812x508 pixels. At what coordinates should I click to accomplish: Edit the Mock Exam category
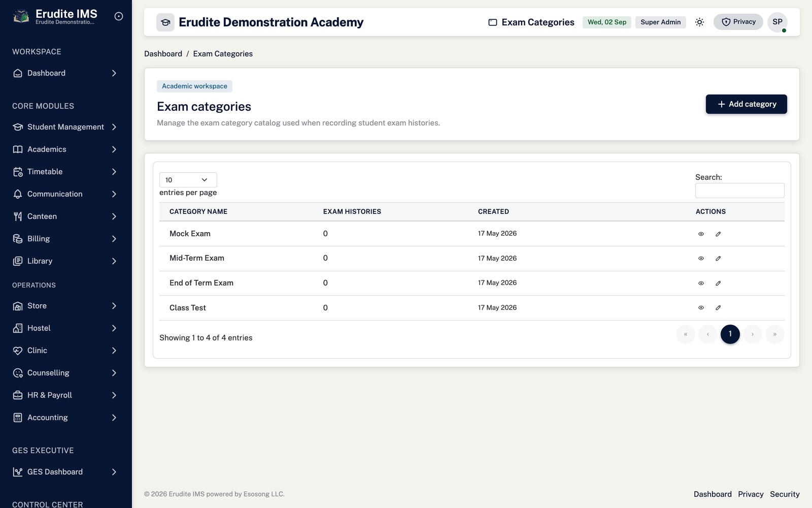tap(718, 234)
